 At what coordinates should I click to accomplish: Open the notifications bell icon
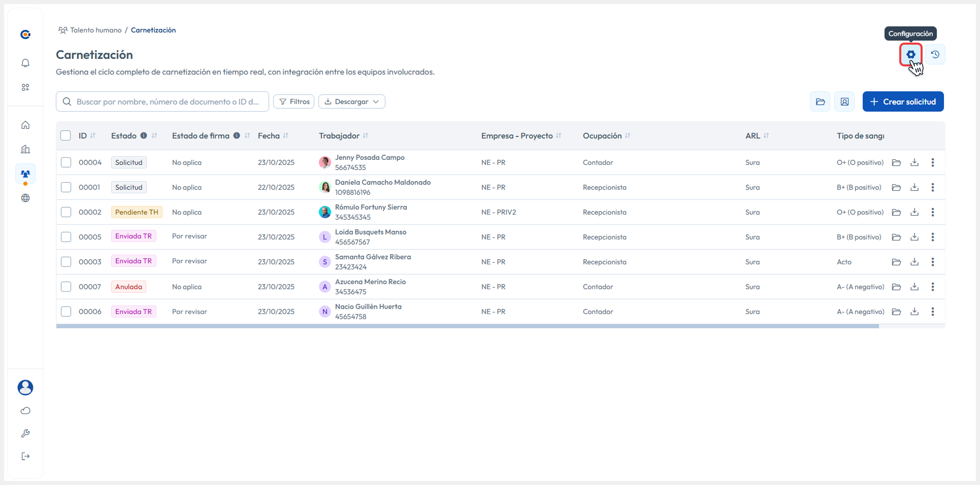click(x=25, y=63)
